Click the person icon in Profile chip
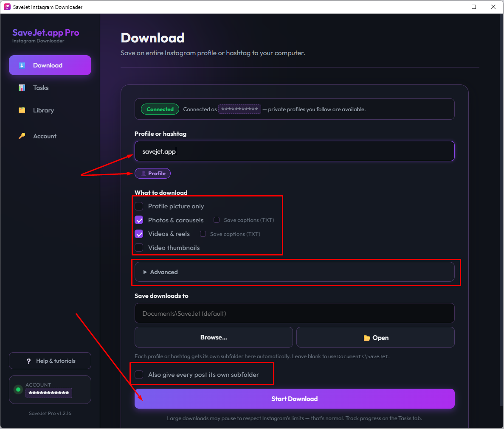This screenshot has width=504, height=429. [144, 174]
